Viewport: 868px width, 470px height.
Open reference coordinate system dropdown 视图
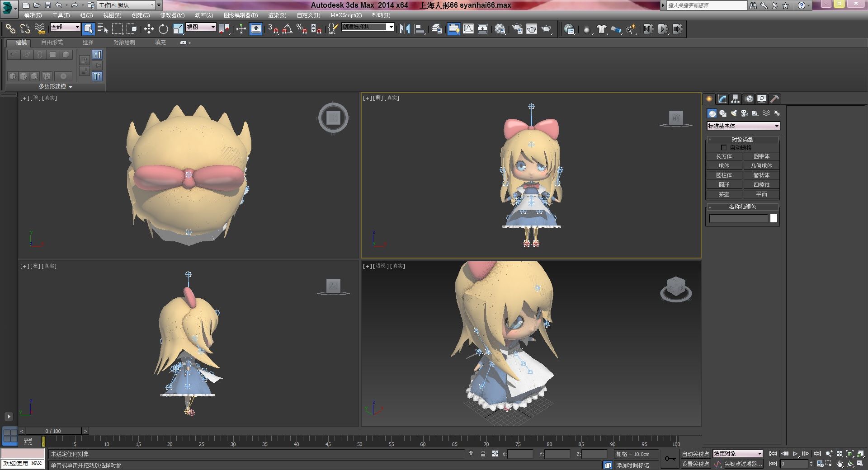[201, 27]
